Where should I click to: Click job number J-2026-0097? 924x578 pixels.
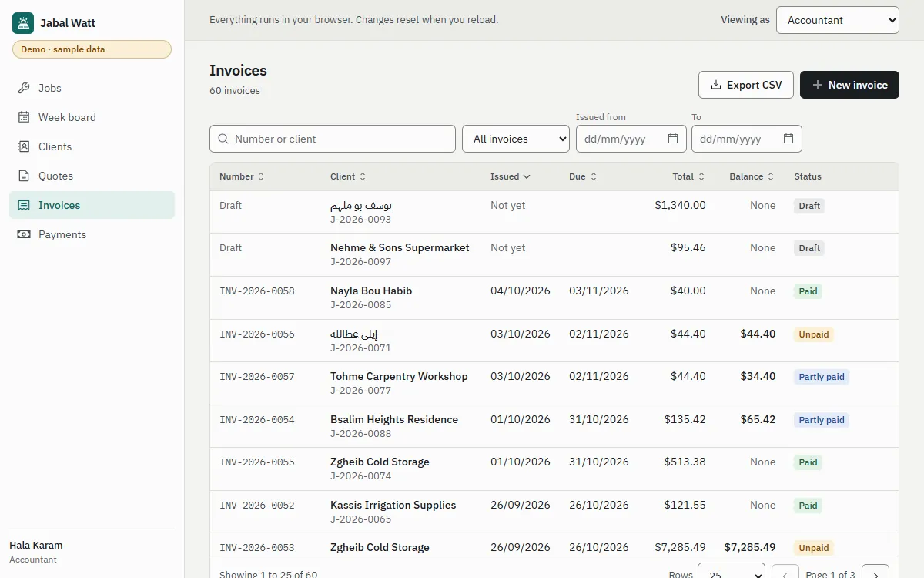pyautogui.click(x=361, y=262)
